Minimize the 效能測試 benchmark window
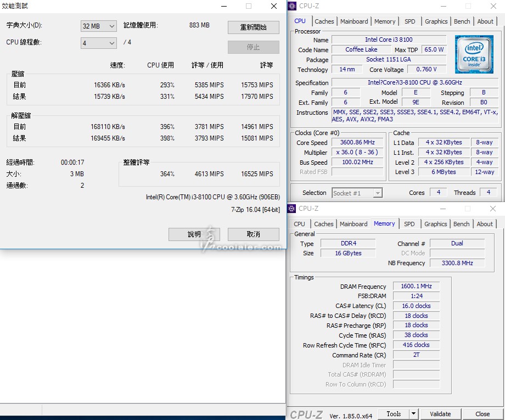This screenshot has height=420, width=505. (224, 6)
